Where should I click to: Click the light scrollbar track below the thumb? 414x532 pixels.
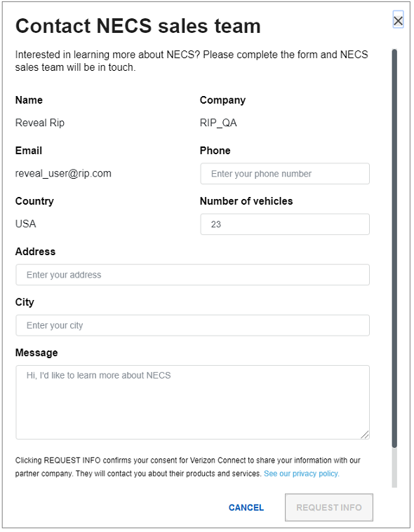(x=394, y=468)
